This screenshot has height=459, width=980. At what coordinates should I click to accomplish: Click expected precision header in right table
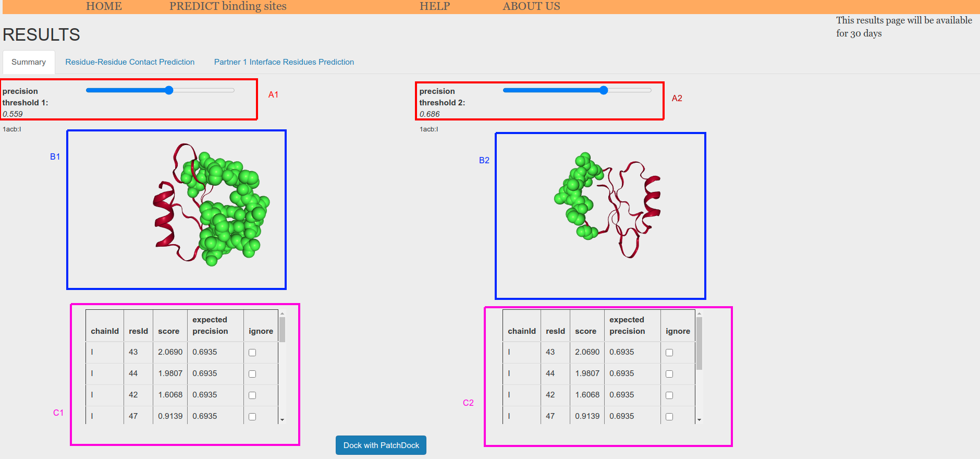627,325
